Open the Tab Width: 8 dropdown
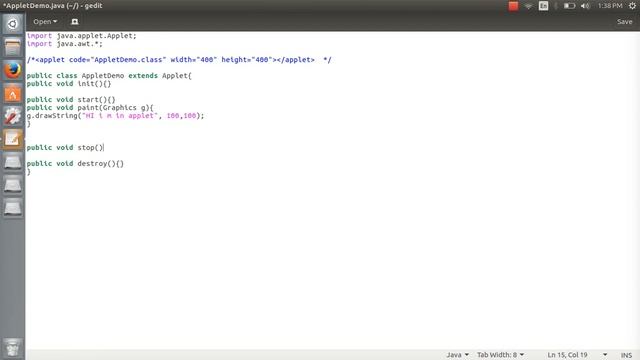The image size is (640, 360). 500,355
